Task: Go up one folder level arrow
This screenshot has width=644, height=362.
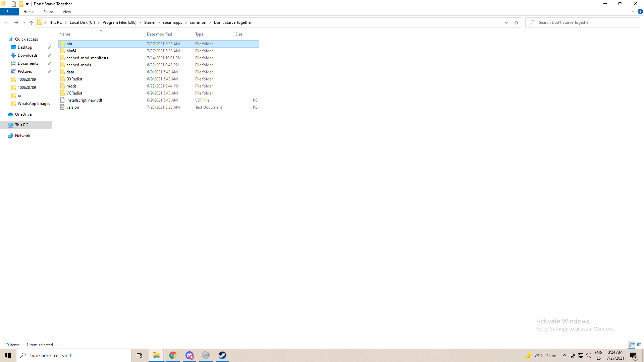Action: click(x=31, y=22)
